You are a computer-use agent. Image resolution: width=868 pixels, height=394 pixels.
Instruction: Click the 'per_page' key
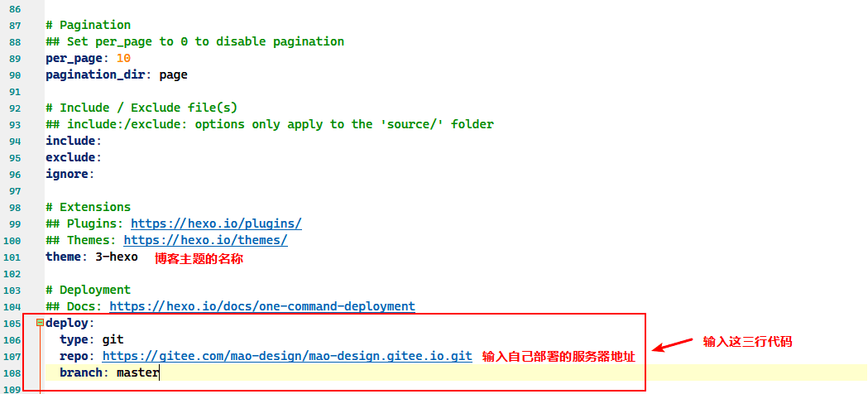(x=74, y=58)
